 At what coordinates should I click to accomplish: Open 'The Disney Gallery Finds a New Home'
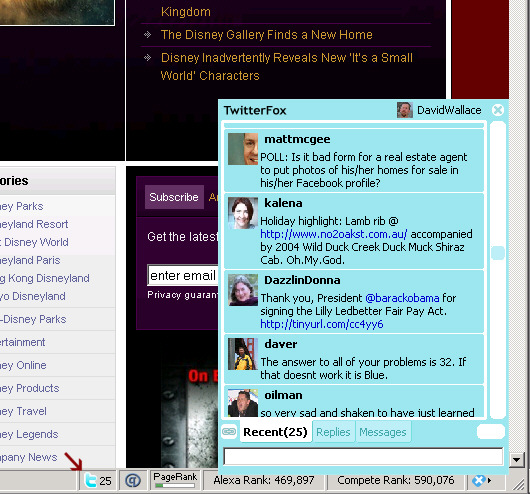(x=266, y=34)
